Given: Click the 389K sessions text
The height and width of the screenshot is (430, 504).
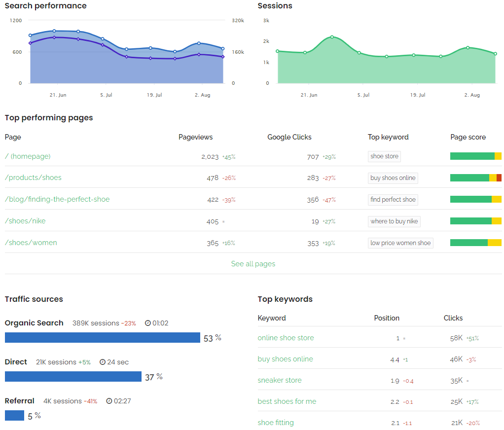Looking at the screenshot, I should [x=96, y=323].
